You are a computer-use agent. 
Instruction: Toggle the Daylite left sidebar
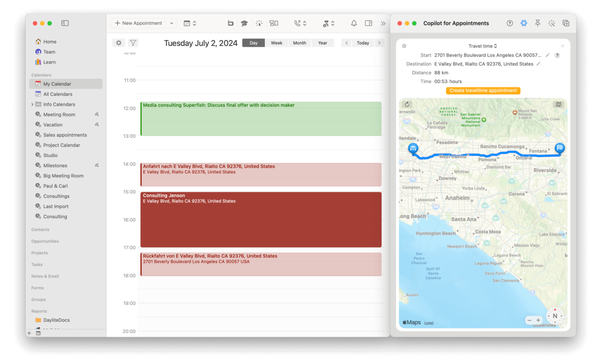click(x=65, y=23)
